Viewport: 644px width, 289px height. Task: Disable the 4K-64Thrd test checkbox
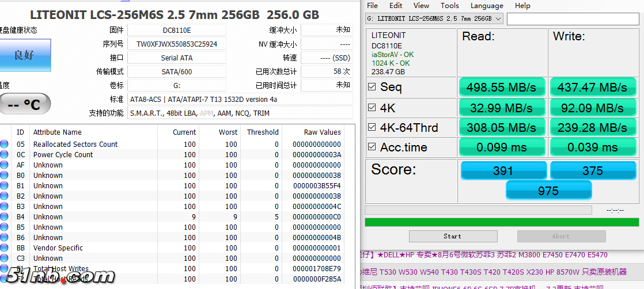pyautogui.click(x=372, y=127)
